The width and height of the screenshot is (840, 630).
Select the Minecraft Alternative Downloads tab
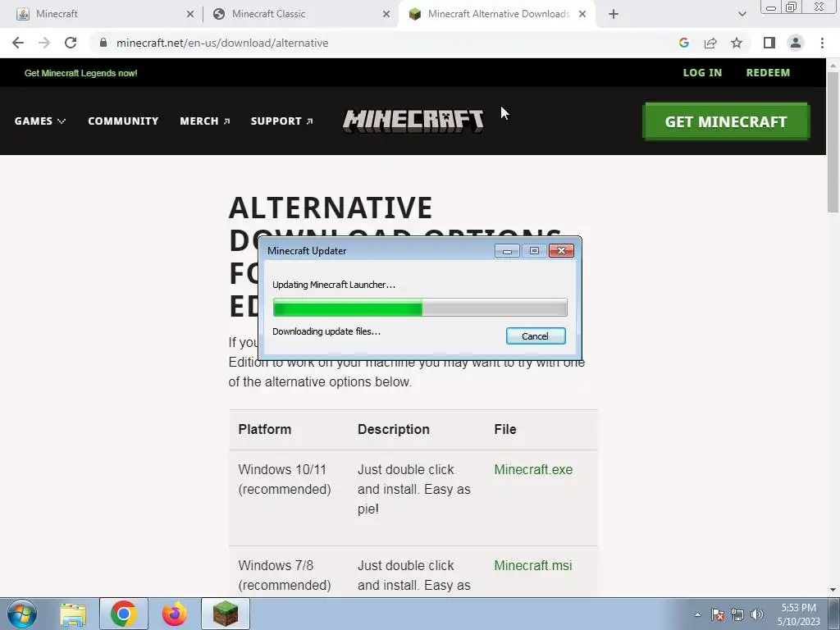tap(497, 14)
